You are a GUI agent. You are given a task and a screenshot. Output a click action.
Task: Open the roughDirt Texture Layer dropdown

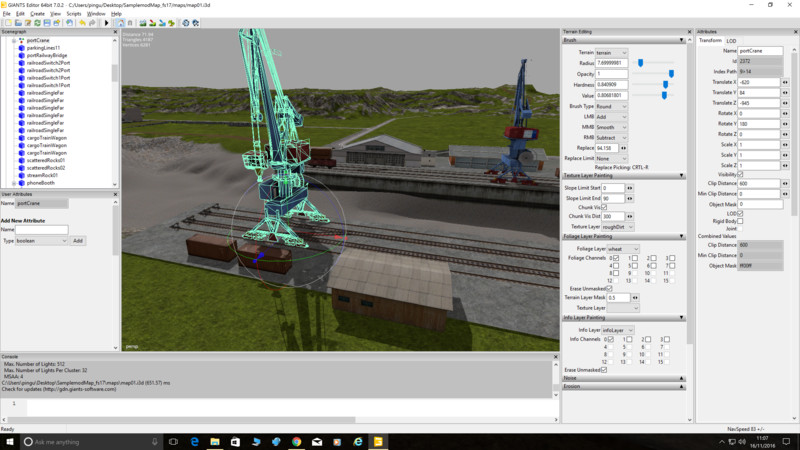click(x=617, y=227)
